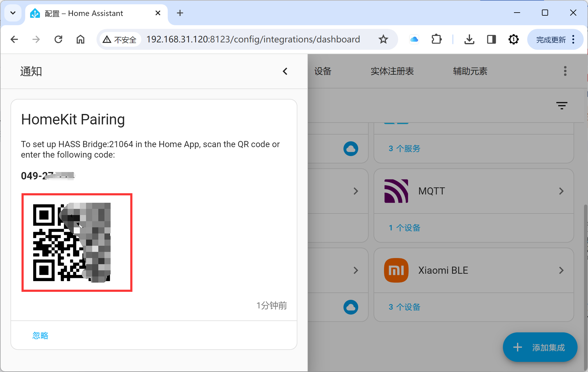
Task: Click the cloud icon beside Xiaomi 3 个设备
Action: (351, 307)
